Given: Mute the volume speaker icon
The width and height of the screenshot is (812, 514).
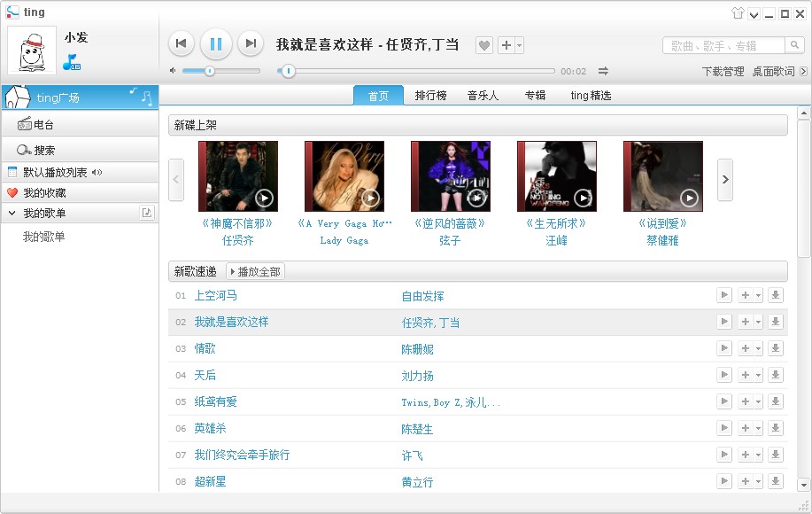Looking at the screenshot, I should (174, 71).
